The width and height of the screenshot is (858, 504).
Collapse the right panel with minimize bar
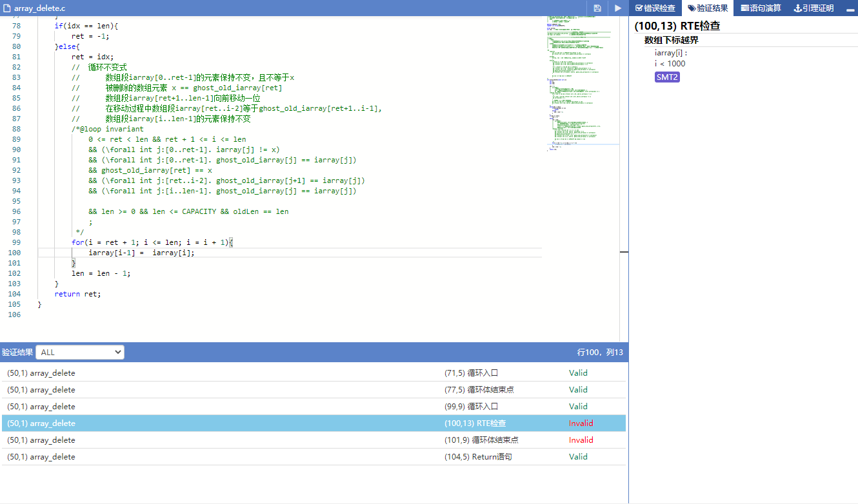[x=850, y=9]
